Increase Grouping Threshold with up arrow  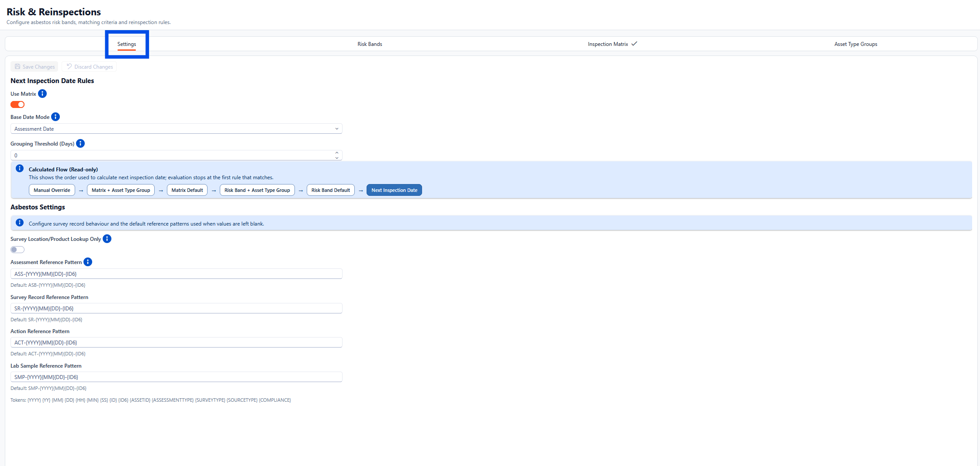[x=337, y=153]
